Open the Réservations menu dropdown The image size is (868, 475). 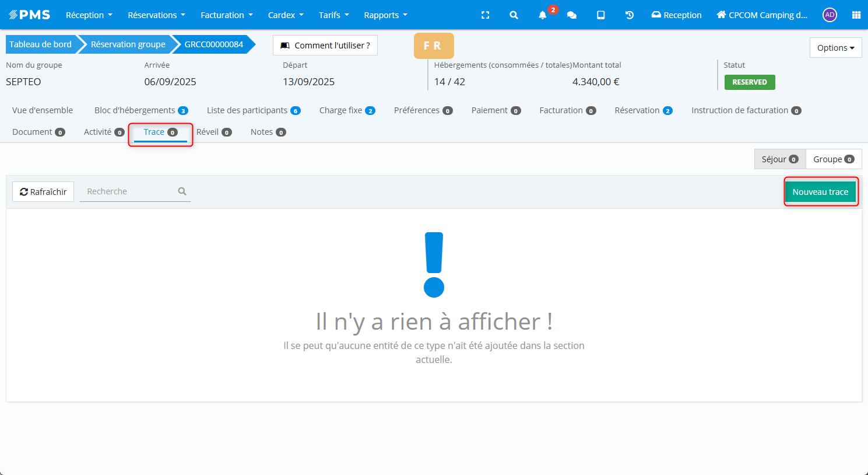point(156,15)
